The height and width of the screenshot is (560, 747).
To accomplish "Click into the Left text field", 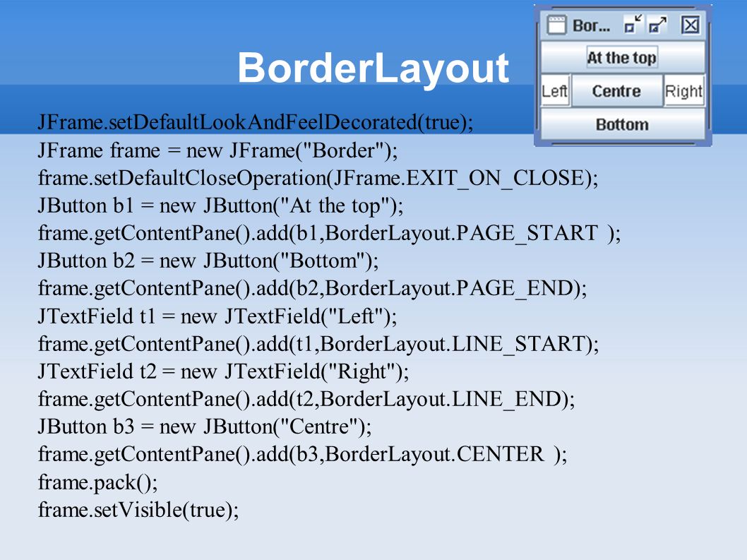I will 556,90.
